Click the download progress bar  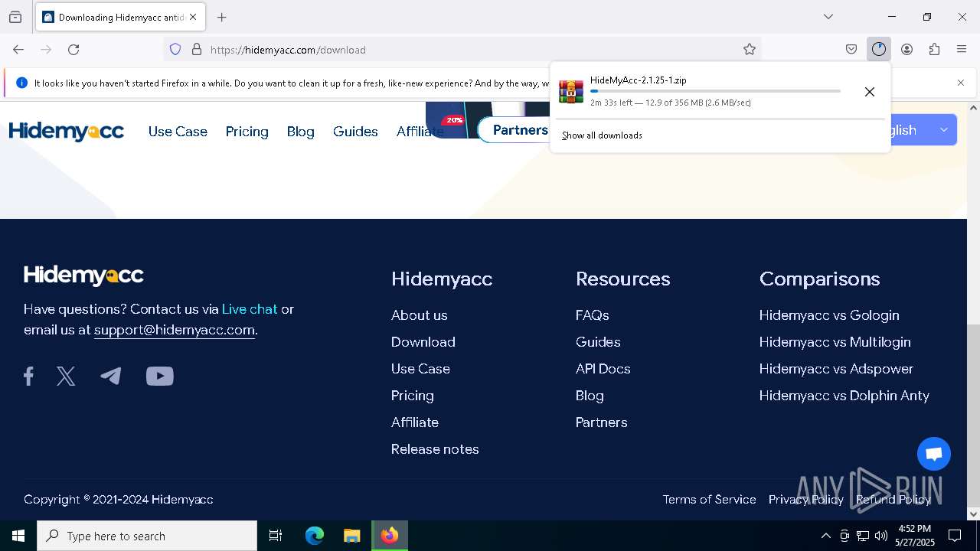pos(715,91)
